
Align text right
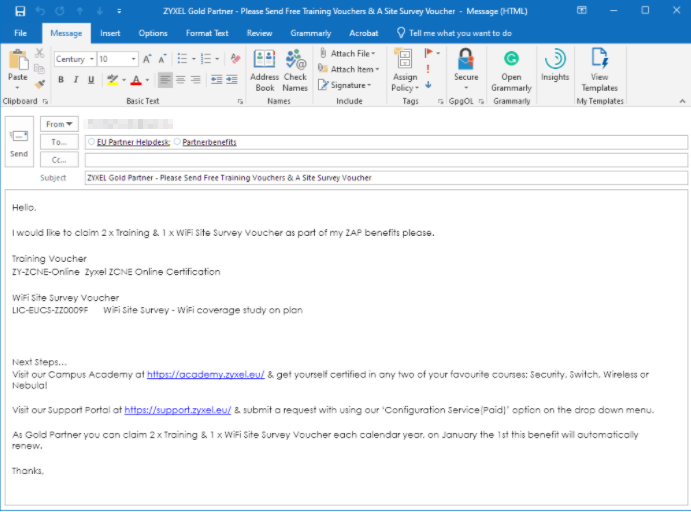195,80
